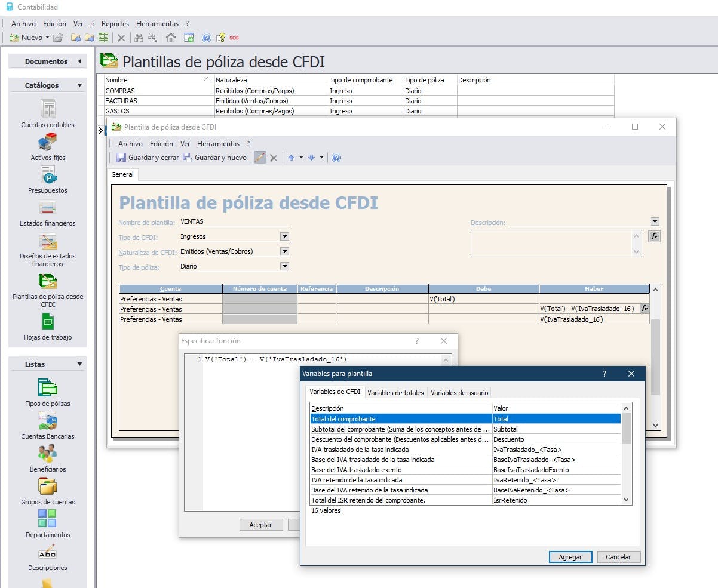Open the Reportes menu

click(115, 24)
